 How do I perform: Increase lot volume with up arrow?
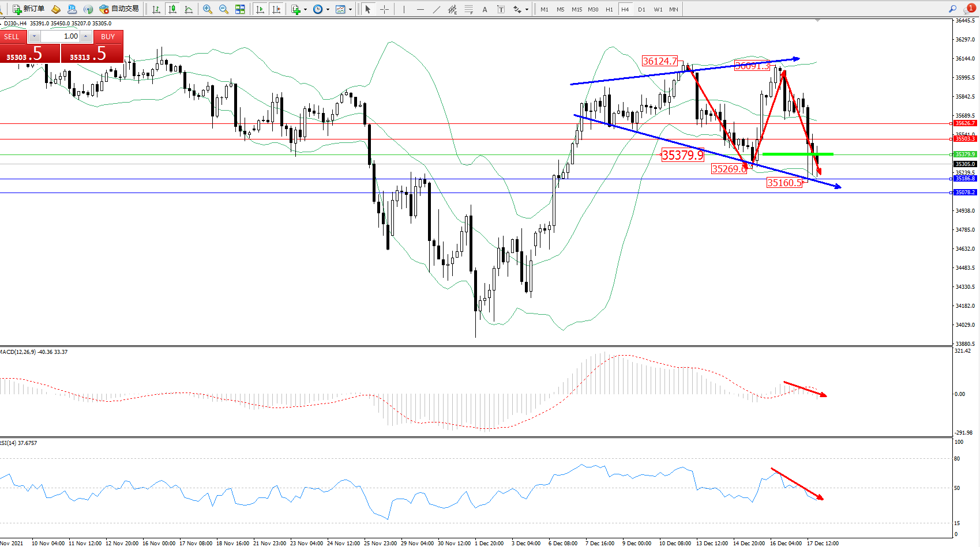86,36
